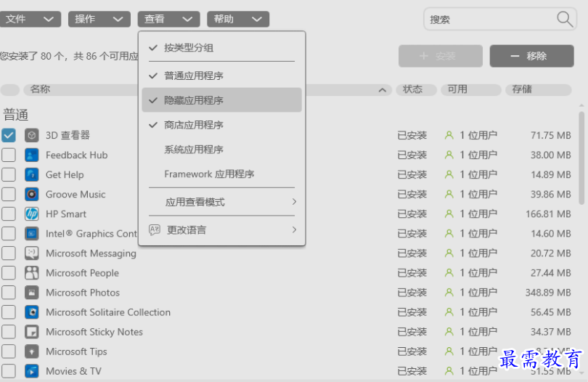This screenshot has height=382, width=588.
Task: Click the select-all header toggle
Action: click(x=9, y=89)
